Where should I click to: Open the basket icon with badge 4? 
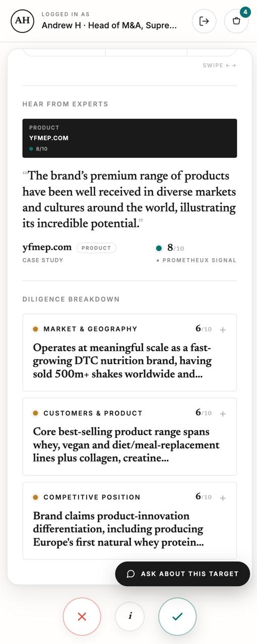[236, 21]
